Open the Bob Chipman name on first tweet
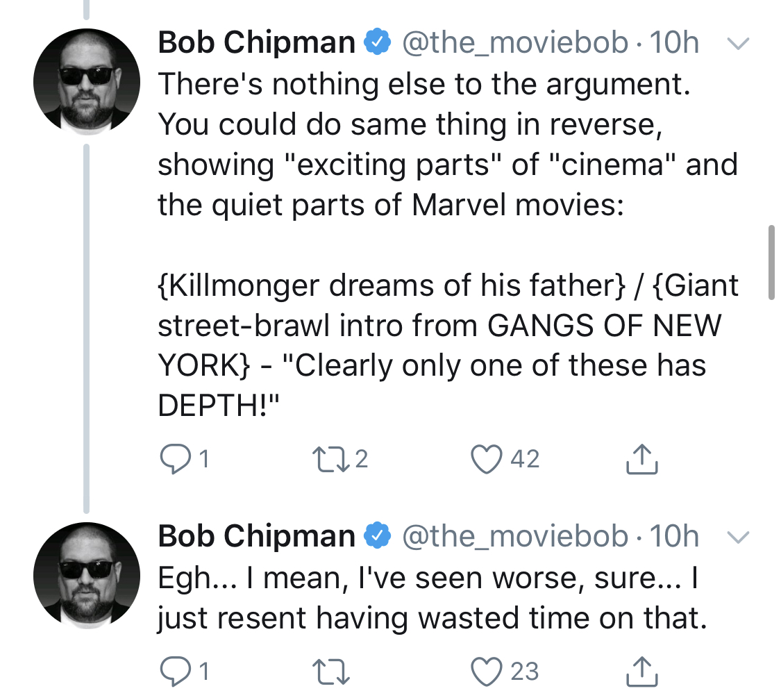 tap(256, 42)
